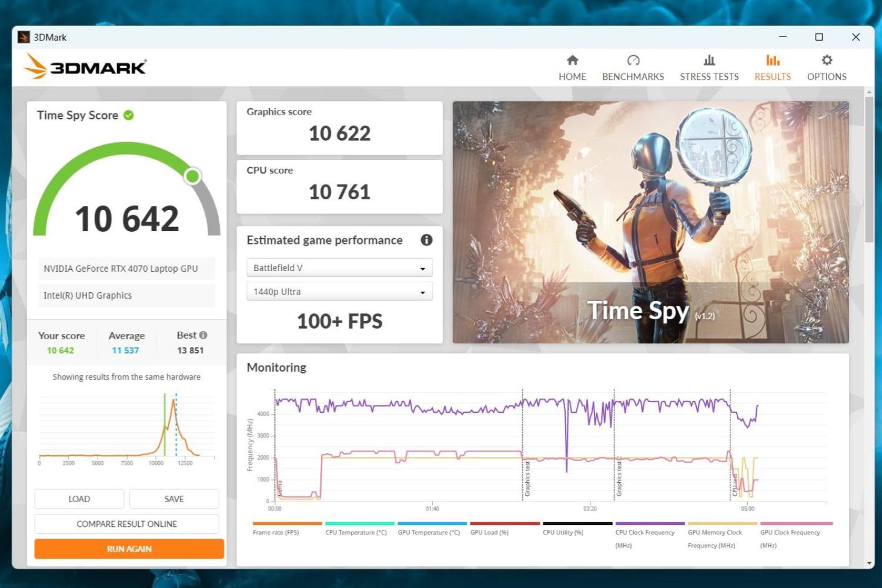Viewport: 882px width, 588px height.
Task: Click Intel(R) UHD Graphics entry
Action: pyautogui.click(x=126, y=296)
